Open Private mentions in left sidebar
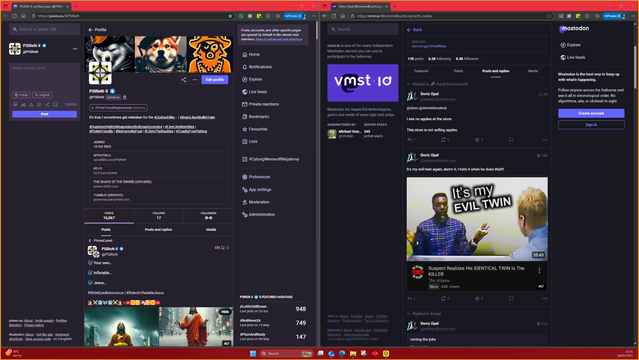 coord(260,104)
